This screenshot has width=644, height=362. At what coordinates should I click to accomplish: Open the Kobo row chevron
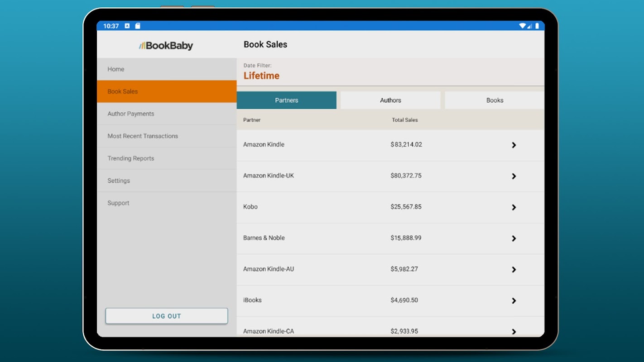514,207
